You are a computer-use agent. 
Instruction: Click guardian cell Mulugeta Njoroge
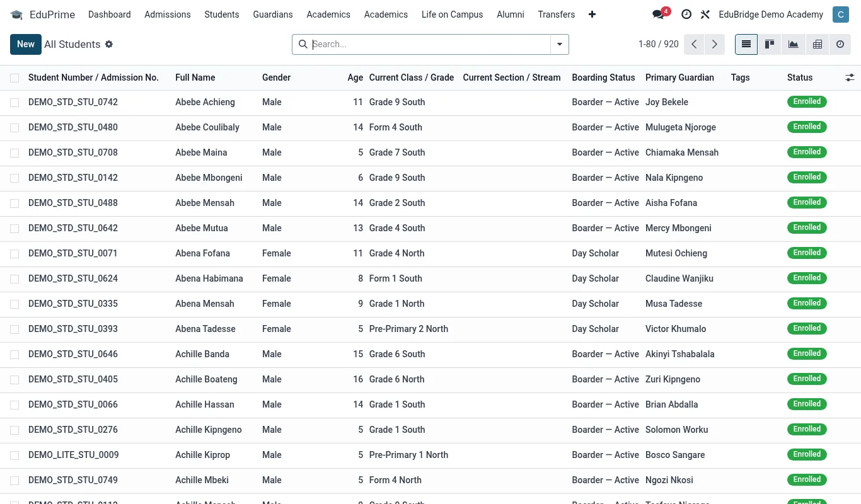(681, 127)
